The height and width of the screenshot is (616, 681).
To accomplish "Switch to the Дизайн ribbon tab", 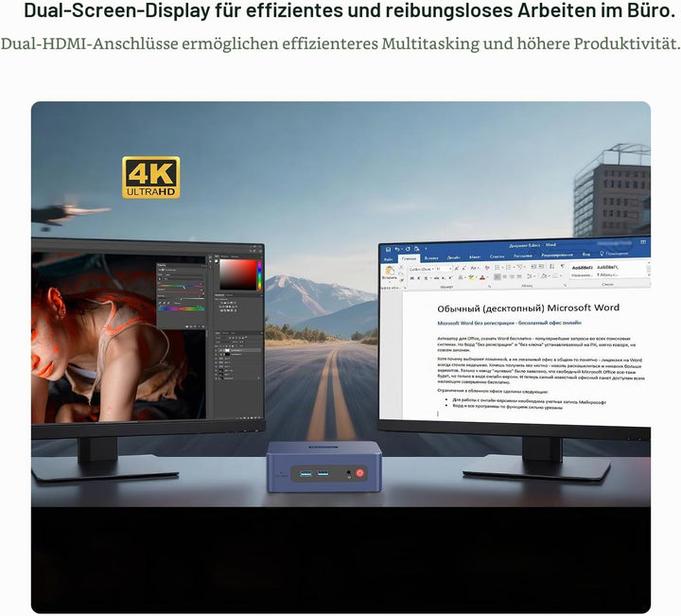I will tap(454, 257).
